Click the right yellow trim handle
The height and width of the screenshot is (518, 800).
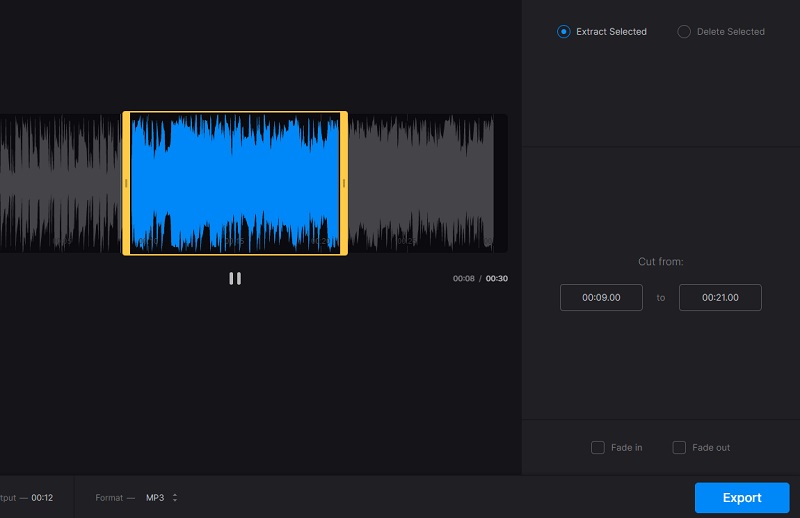pyautogui.click(x=344, y=183)
